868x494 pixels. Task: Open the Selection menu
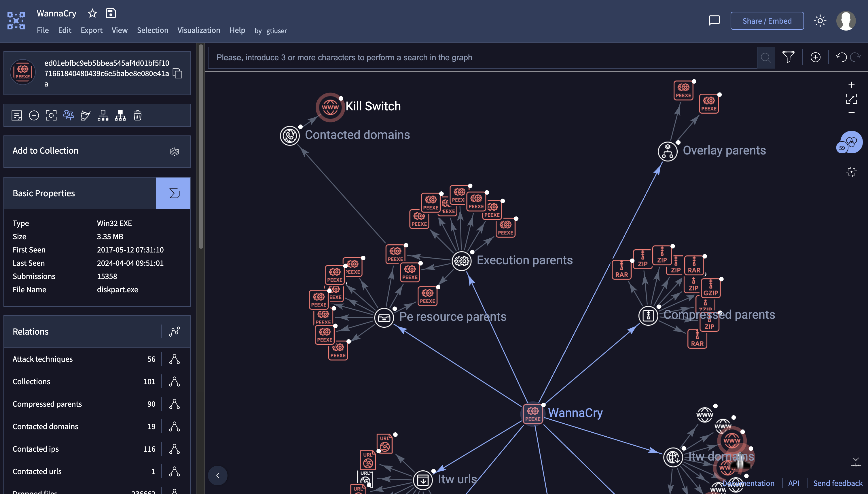pos(153,30)
